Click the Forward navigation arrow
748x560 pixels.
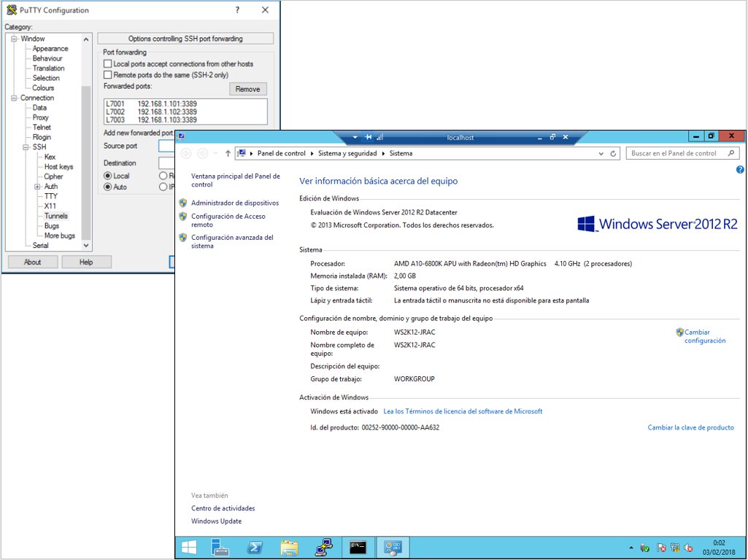[x=203, y=153]
